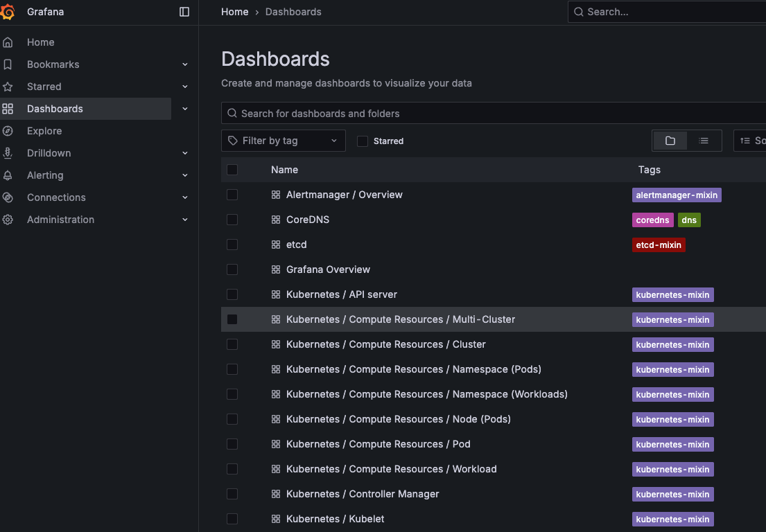Click the Grafana logo icon
The height and width of the screenshot is (532, 766).
(8, 12)
